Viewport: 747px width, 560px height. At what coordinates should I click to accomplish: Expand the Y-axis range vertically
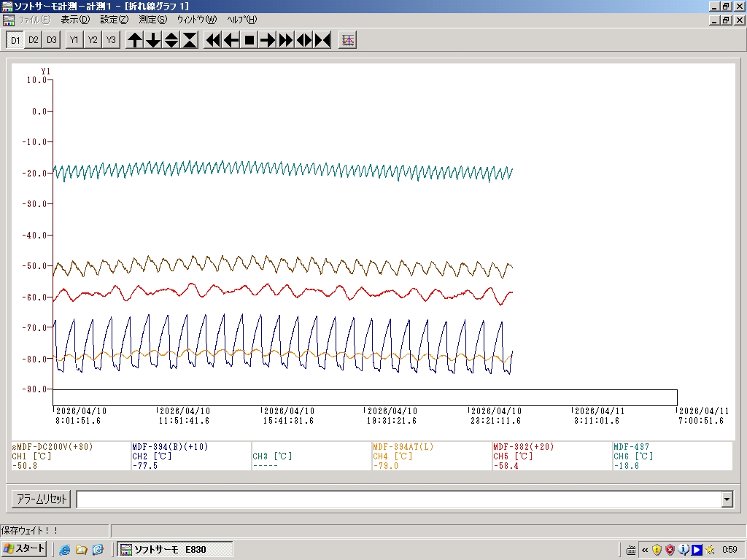171,40
